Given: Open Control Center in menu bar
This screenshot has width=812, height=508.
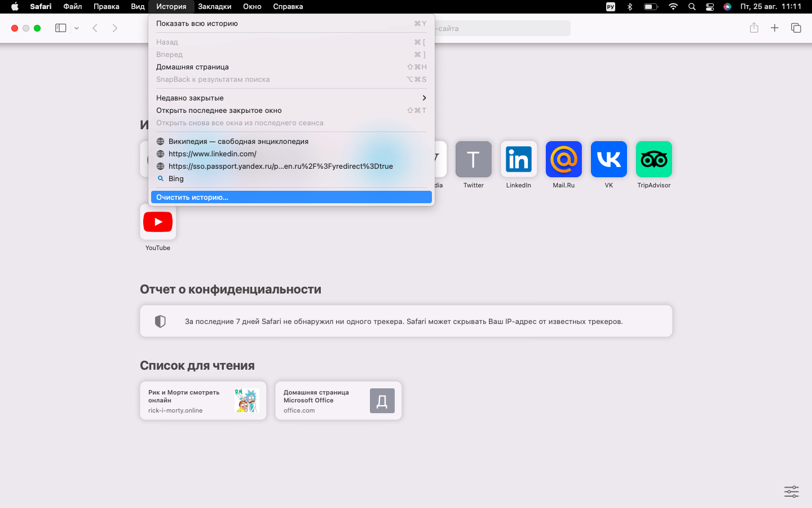Looking at the screenshot, I should coord(710,7).
